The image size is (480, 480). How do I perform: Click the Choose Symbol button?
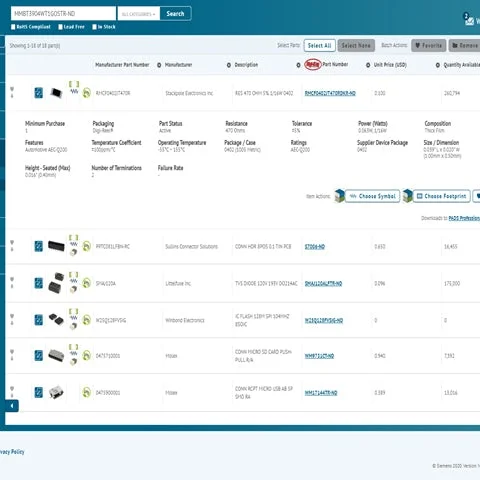pyautogui.click(x=372, y=196)
